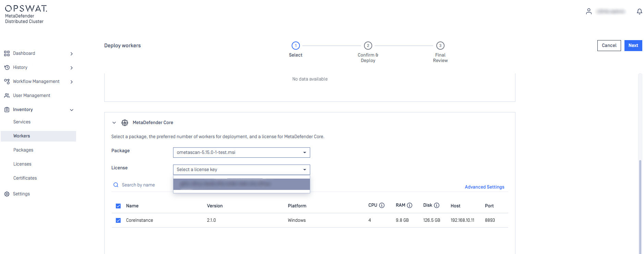Viewport: 644px width, 254px height.
Task: Click the search magnifier icon
Action: click(x=116, y=185)
